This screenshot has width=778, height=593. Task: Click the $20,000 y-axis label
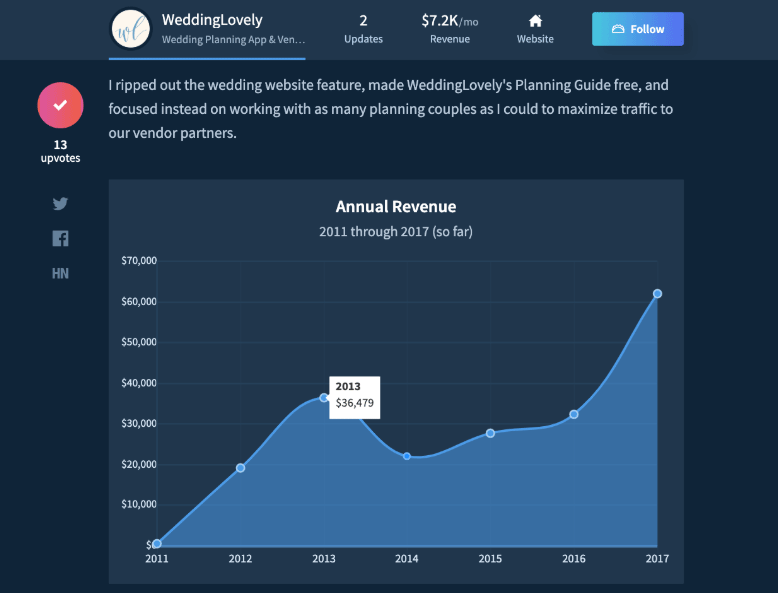139,464
